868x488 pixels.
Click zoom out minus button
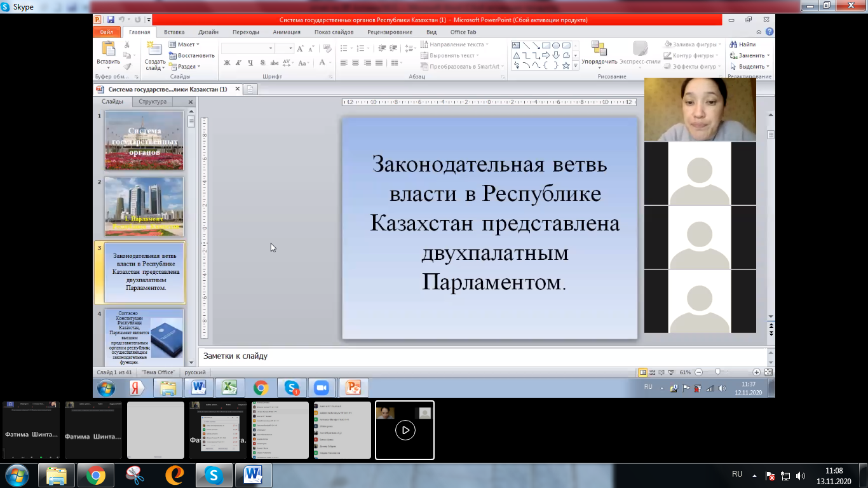[x=698, y=372]
